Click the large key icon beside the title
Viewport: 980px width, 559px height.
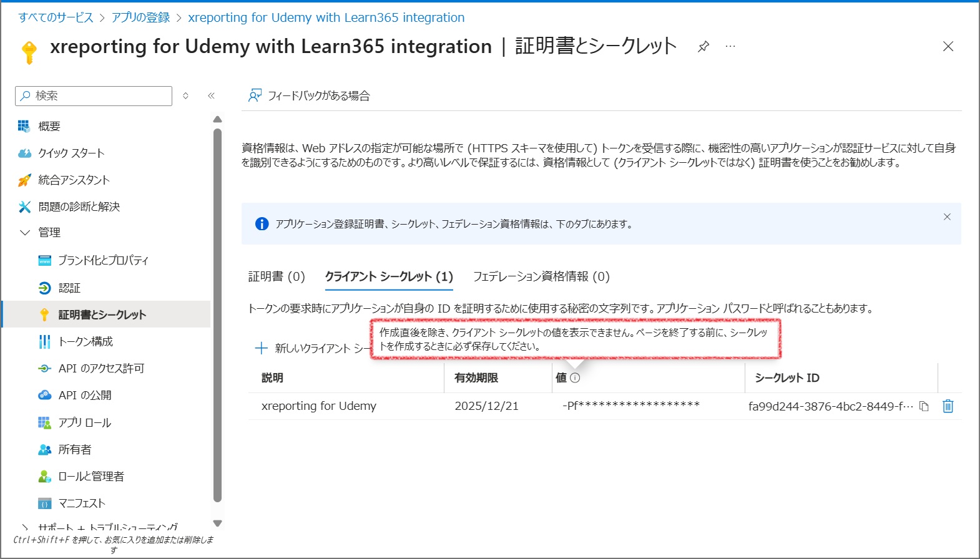[x=29, y=52]
